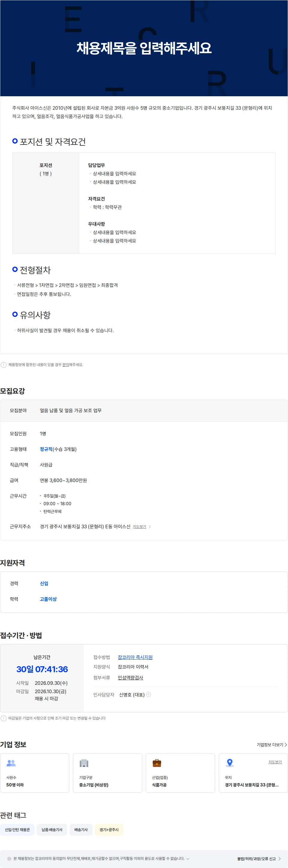The width and height of the screenshot is (288, 868).
Task: Click the 고졸이상 education link
Action: (48, 599)
